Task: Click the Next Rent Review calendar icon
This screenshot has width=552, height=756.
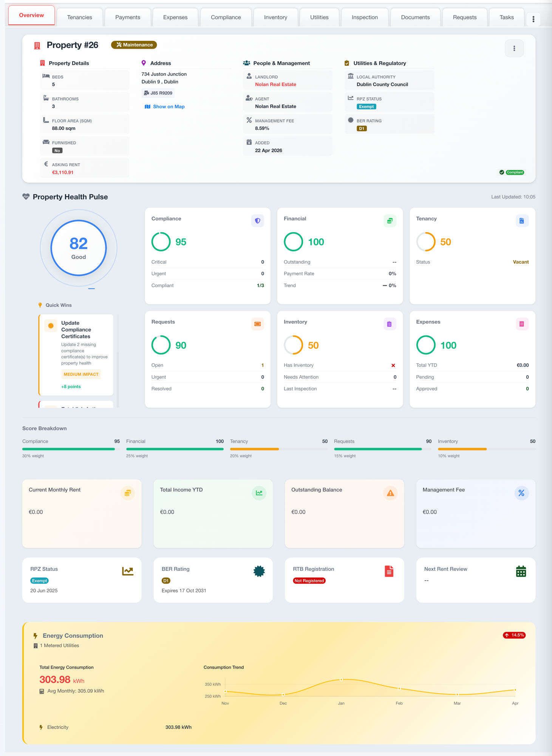Action: 521,571
